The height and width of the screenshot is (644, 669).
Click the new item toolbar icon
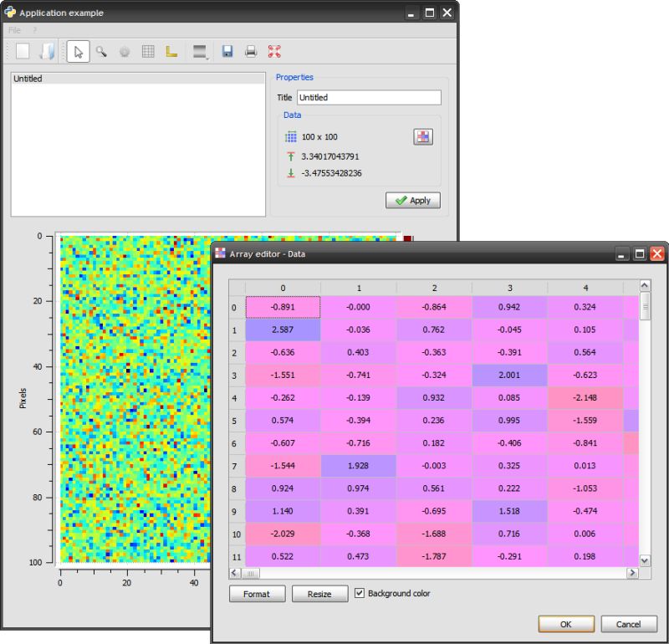point(23,51)
